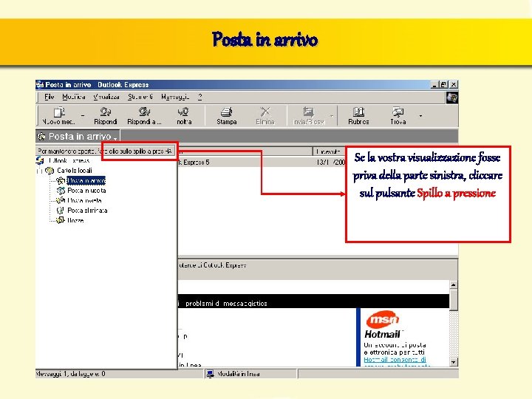
Task: Open the Messaggio menu
Action: pyautogui.click(x=175, y=97)
